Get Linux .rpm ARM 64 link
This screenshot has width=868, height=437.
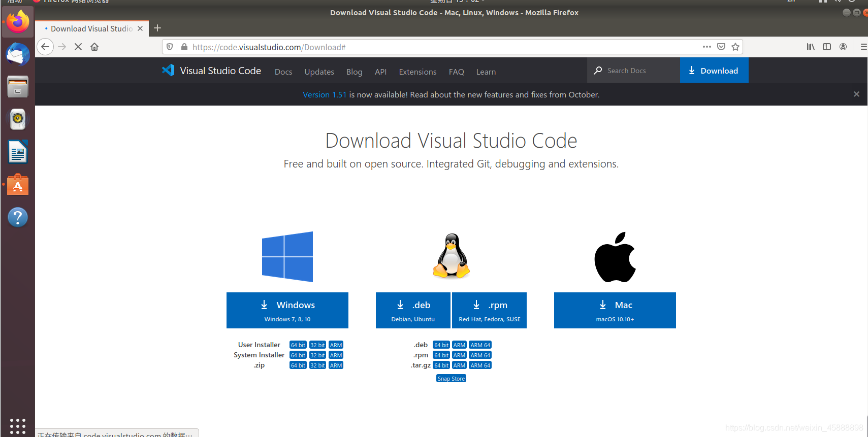tap(480, 355)
